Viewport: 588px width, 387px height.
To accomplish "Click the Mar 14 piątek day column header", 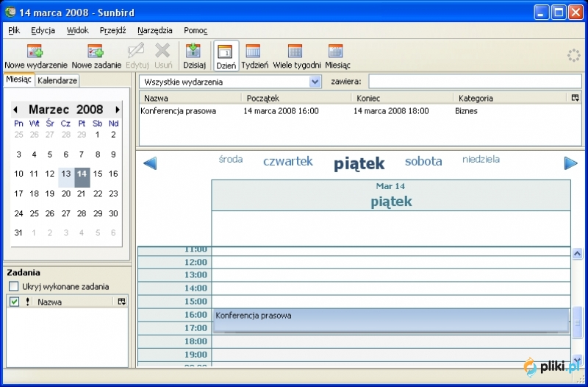I will point(391,195).
